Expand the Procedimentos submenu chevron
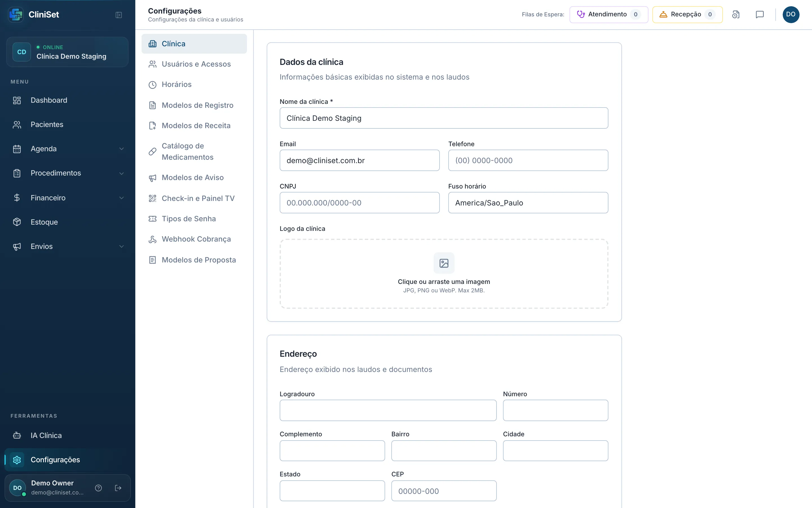 [122, 173]
